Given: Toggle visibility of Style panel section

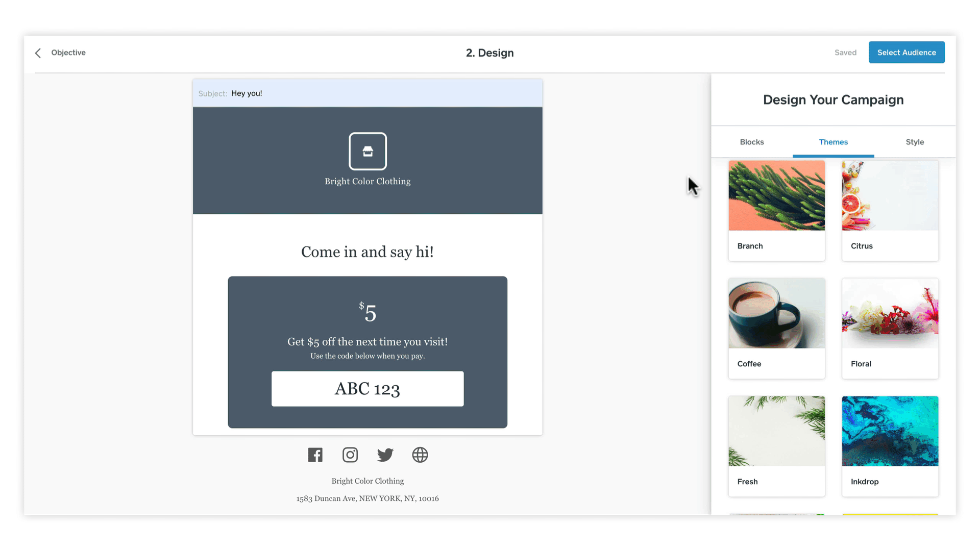Looking at the screenshot, I should tap(915, 142).
